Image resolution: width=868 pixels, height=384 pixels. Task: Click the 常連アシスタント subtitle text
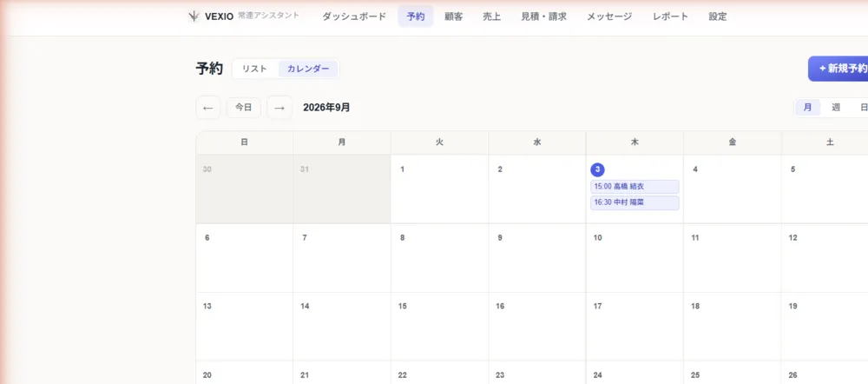click(268, 16)
